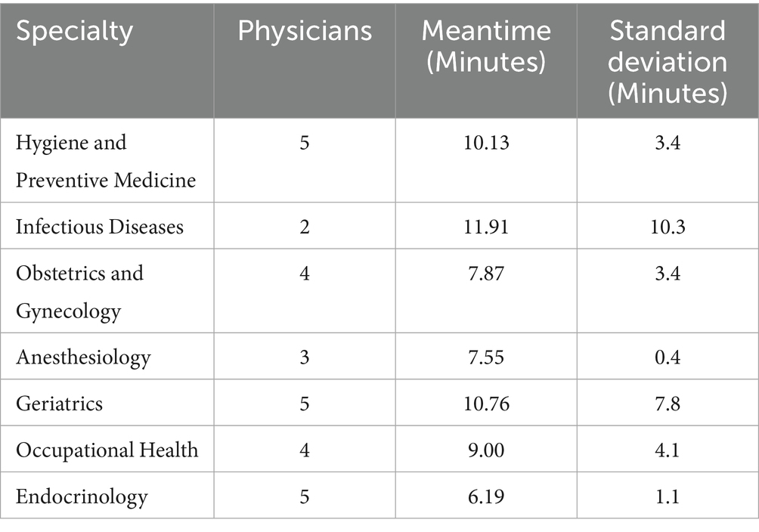
Task: Select the Standard deviation (Minutes) header
Action: (x=668, y=60)
